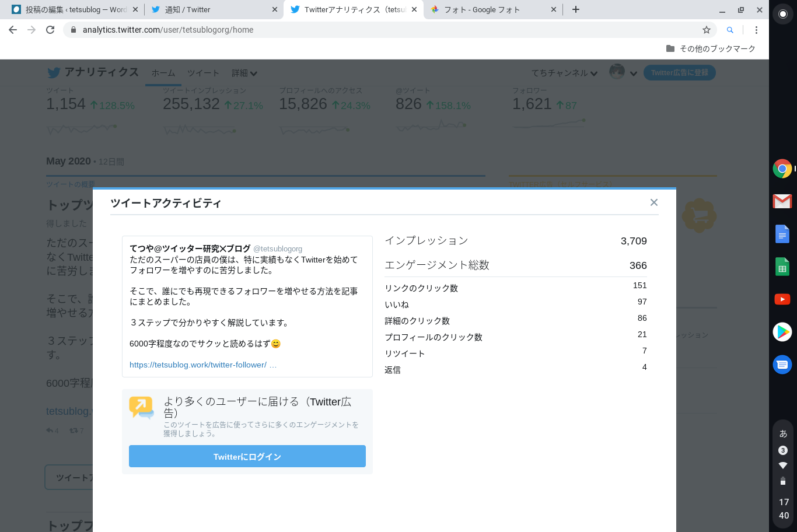Click the shopping cart badge icon behind dialog
The height and width of the screenshot is (532, 797).
coord(699,215)
